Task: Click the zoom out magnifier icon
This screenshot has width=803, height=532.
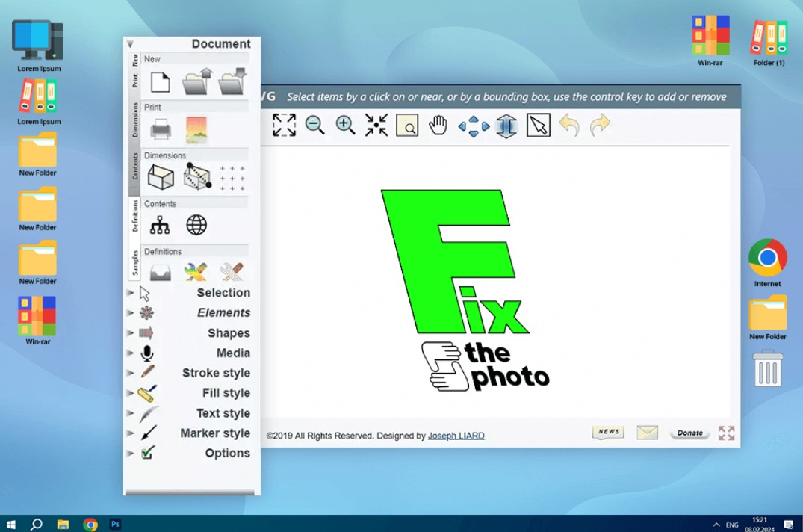Action: (314, 126)
